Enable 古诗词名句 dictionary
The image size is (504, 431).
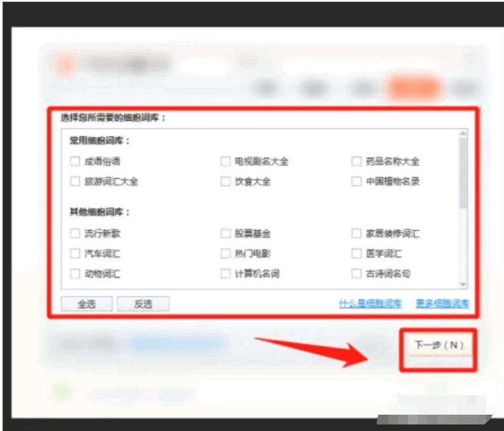(356, 274)
